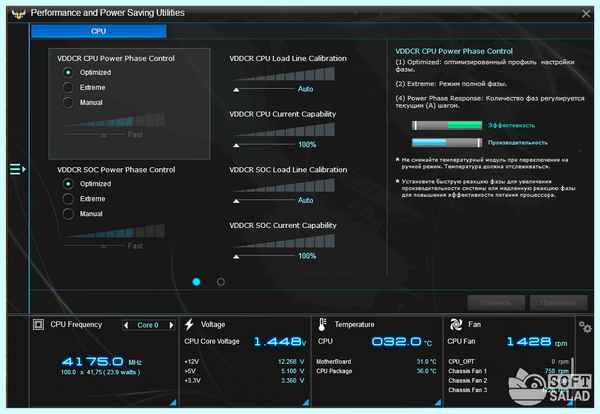Select Extreme for VDDCR SOC Power Phase
Image resolution: width=600 pixels, height=414 pixels.
pos(68,199)
